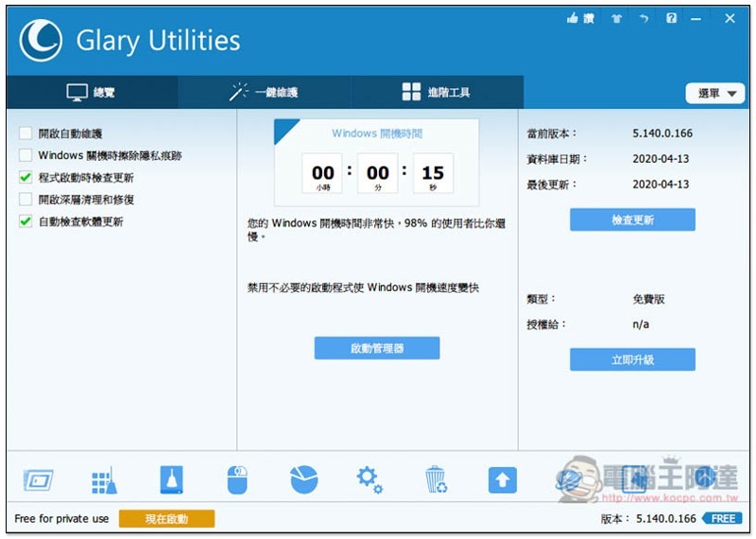
Task: Click the orange 現在啟動 button
Action: 166,519
